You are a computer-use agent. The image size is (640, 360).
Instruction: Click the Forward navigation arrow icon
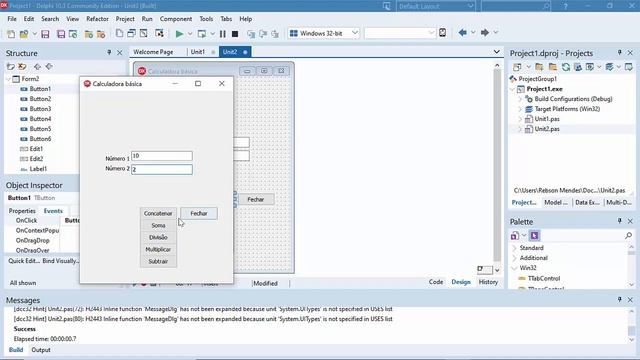(484, 33)
